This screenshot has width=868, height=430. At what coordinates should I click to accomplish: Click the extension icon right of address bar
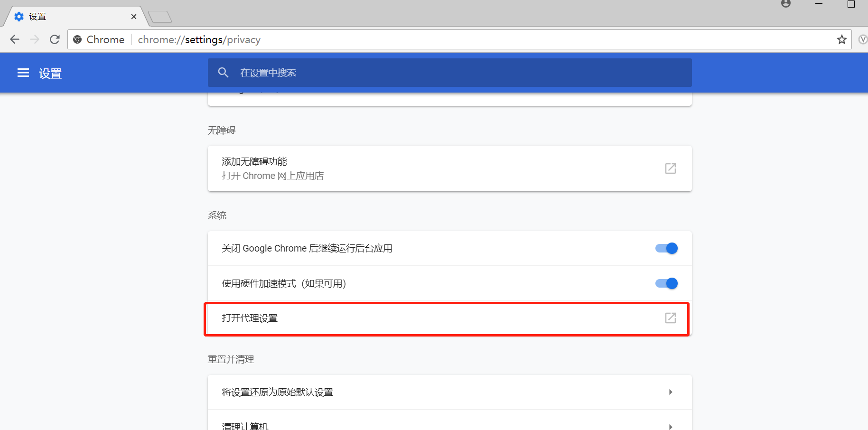[863, 39]
